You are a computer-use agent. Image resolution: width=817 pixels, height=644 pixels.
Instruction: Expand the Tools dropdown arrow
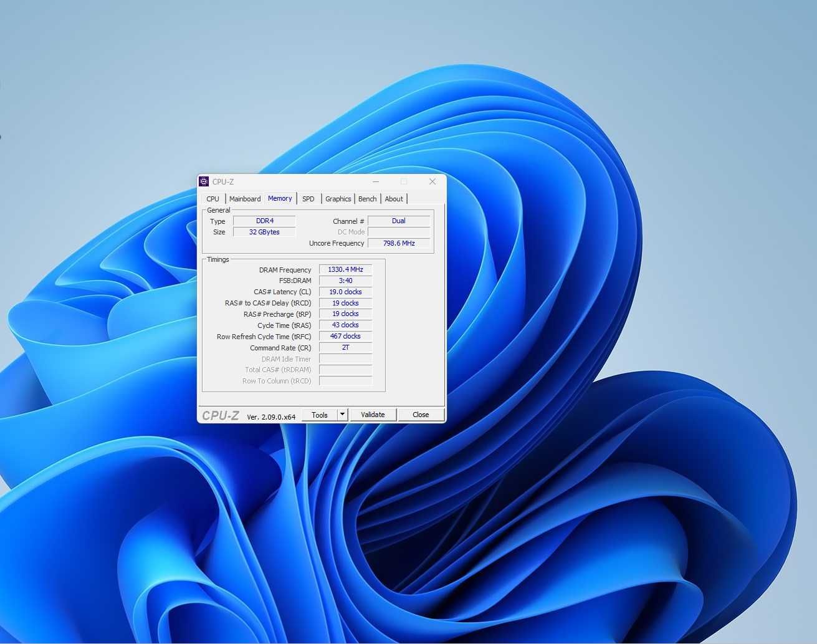[342, 415]
